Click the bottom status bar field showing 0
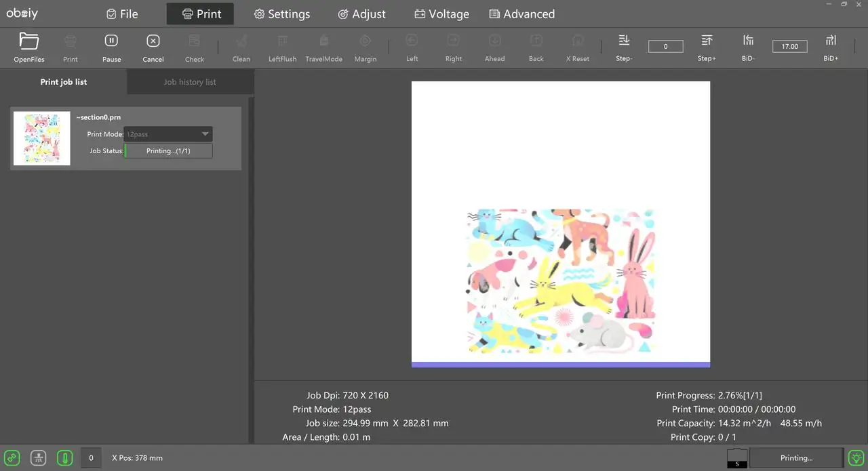 91,457
